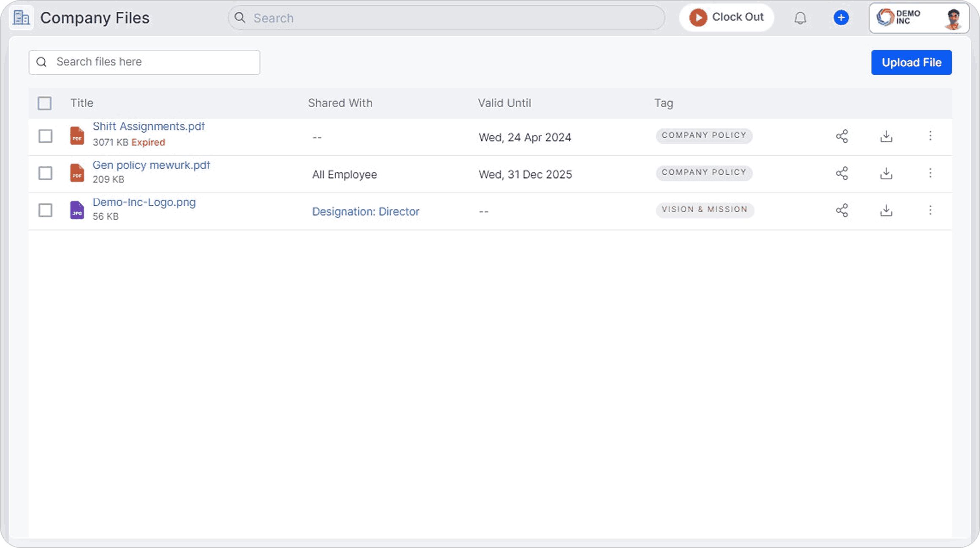The image size is (980, 548).
Task: Share the Shift Assignments.pdf file
Action: point(841,136)
